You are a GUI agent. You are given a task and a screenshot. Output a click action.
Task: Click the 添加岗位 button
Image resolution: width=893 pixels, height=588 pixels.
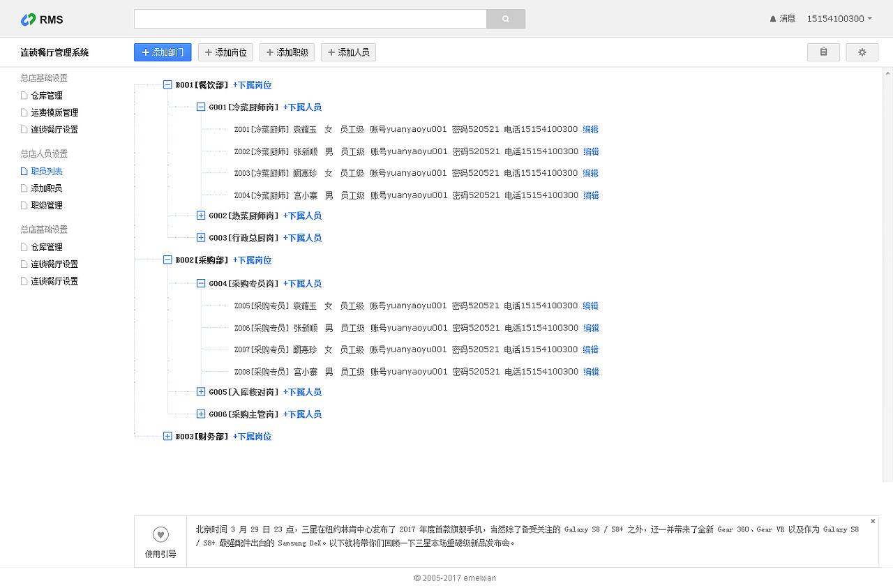pyautogui.click(x=225, y=52)
